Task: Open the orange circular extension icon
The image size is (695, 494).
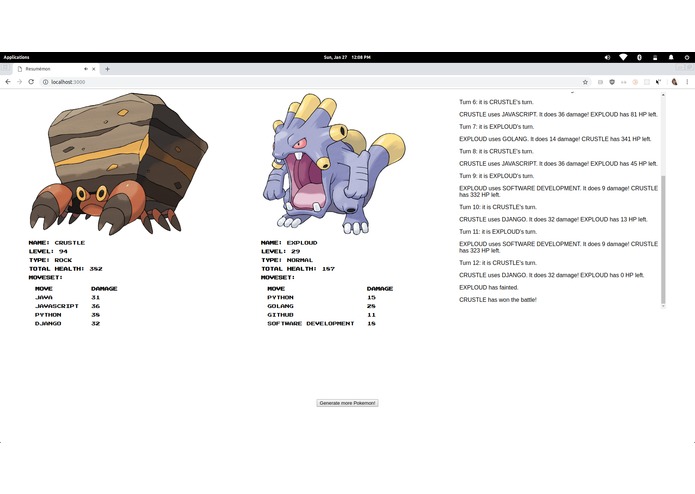Action: click(635, 82)
